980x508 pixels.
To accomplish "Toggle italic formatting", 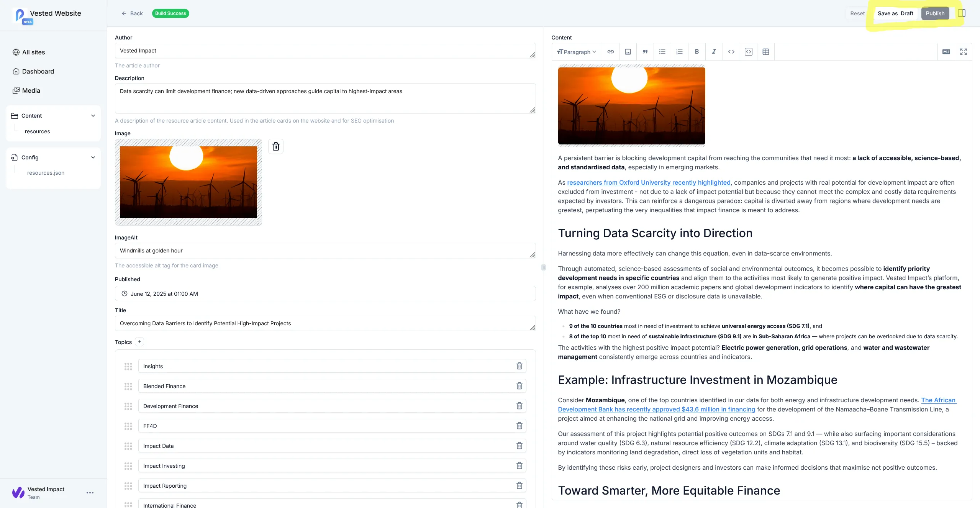I will coord(713,52).
